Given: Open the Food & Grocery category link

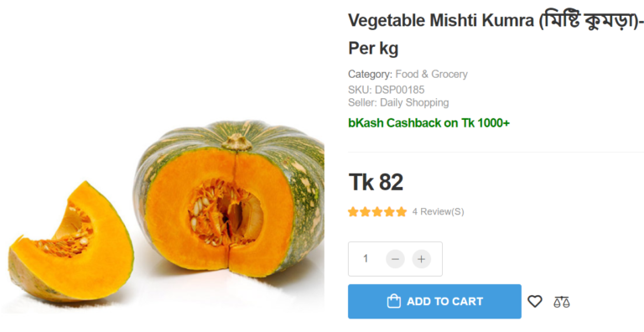Looking at the screenshot, I should pos(431,75).
